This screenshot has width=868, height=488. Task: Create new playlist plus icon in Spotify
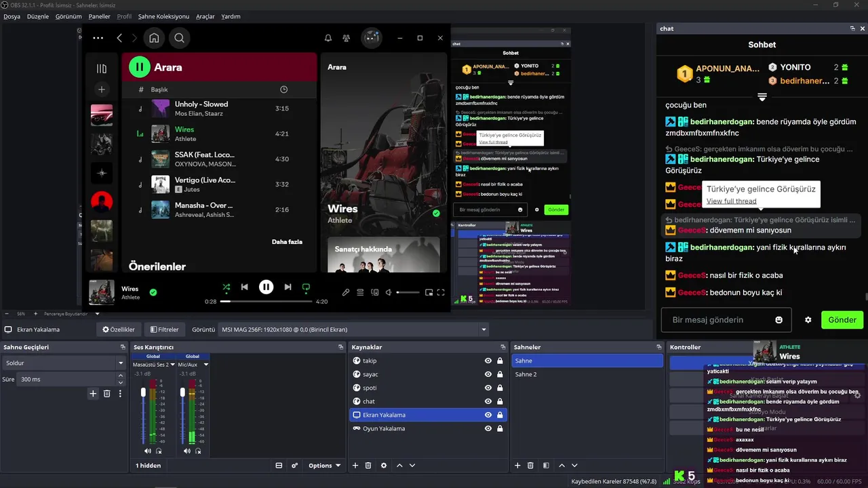pyautogui.click(x=102, y=89)
